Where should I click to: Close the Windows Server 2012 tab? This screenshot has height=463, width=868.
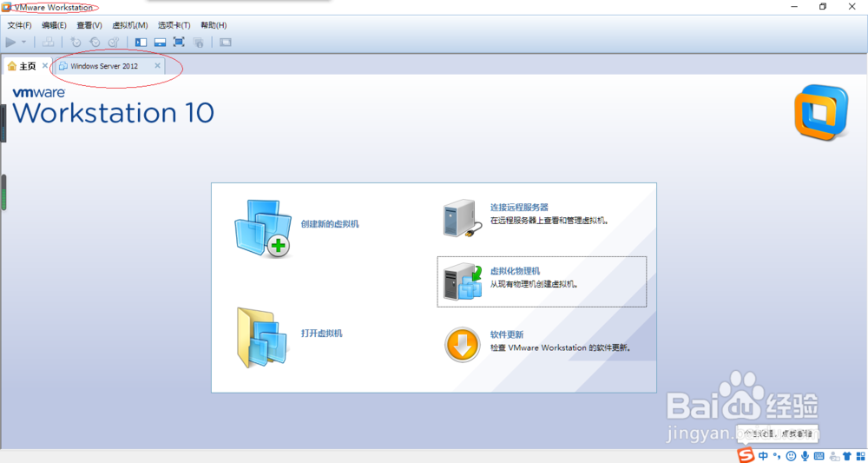[x=157, y=65]
